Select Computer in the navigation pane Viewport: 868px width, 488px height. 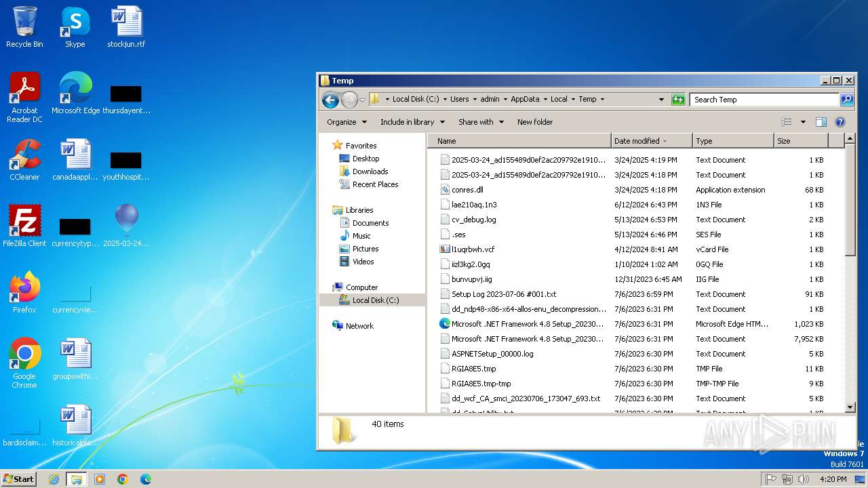coord(361,287)
